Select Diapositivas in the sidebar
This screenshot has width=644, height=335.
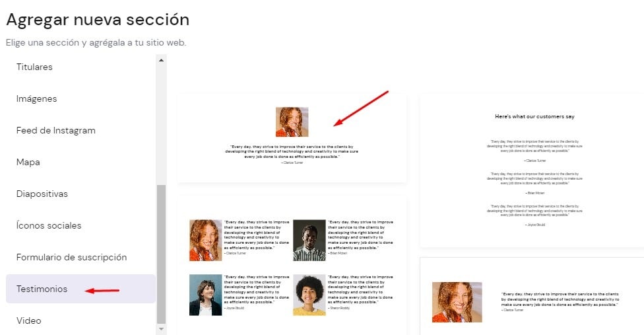pos(42,194)
